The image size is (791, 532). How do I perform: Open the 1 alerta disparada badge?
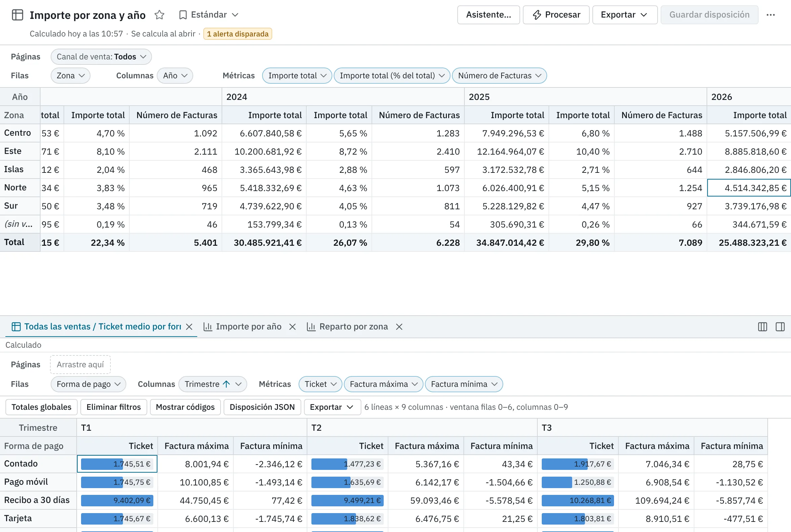pyautogui.click(x=238, y=34)
